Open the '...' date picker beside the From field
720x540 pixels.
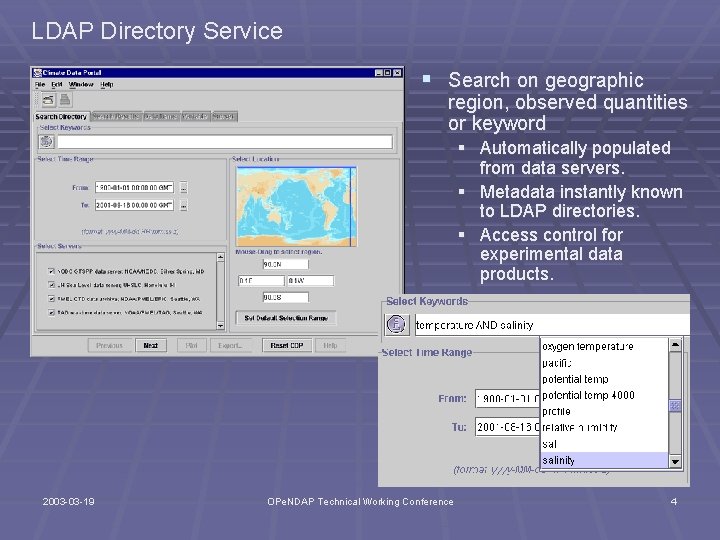pos(183,187)
